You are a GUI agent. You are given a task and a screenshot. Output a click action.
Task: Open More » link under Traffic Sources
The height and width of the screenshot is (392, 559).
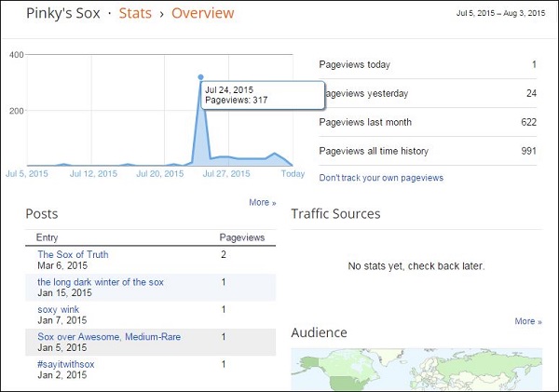point(527,321)
